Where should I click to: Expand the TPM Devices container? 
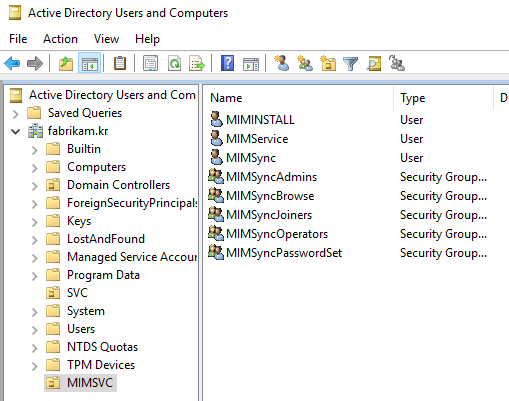pyautogui.click(x=34, y=366)
